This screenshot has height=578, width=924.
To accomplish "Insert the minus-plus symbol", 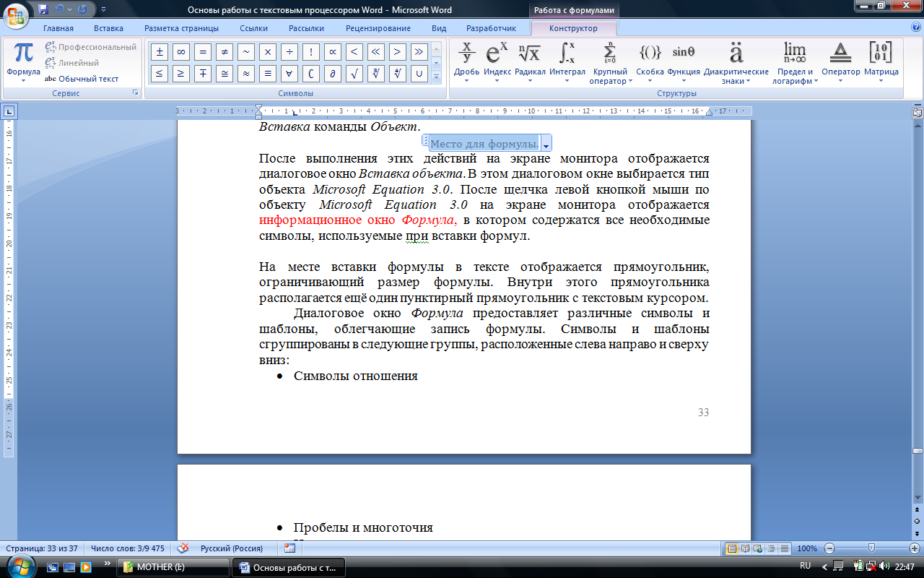I will tap(203, 74).
